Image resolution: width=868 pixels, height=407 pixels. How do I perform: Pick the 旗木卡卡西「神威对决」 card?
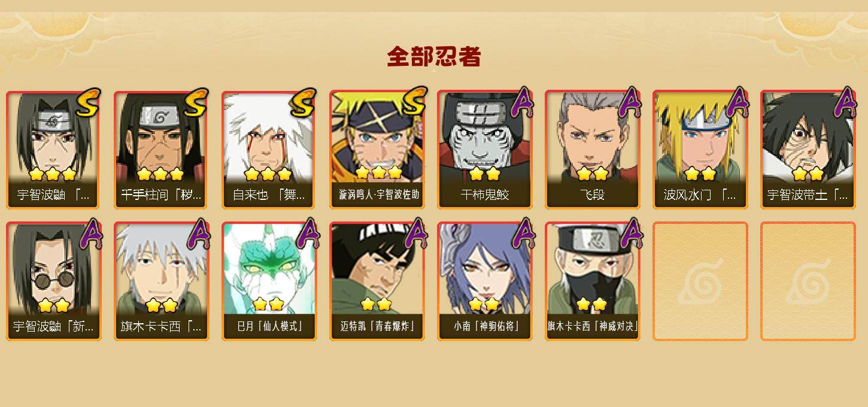tap(593, 281)
